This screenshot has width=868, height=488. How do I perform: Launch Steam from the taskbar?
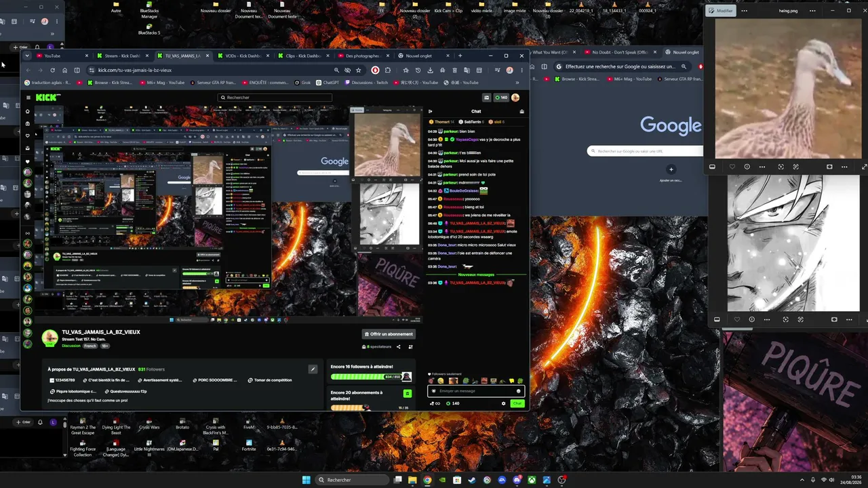click(x=472, y=480)
